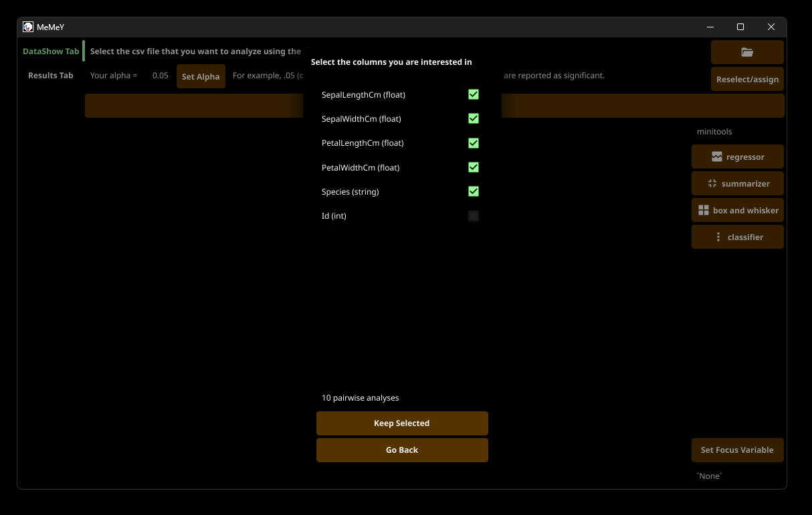
Task: Click the '10 pairwise analyses' text
Action: click(x=361, y=398)
